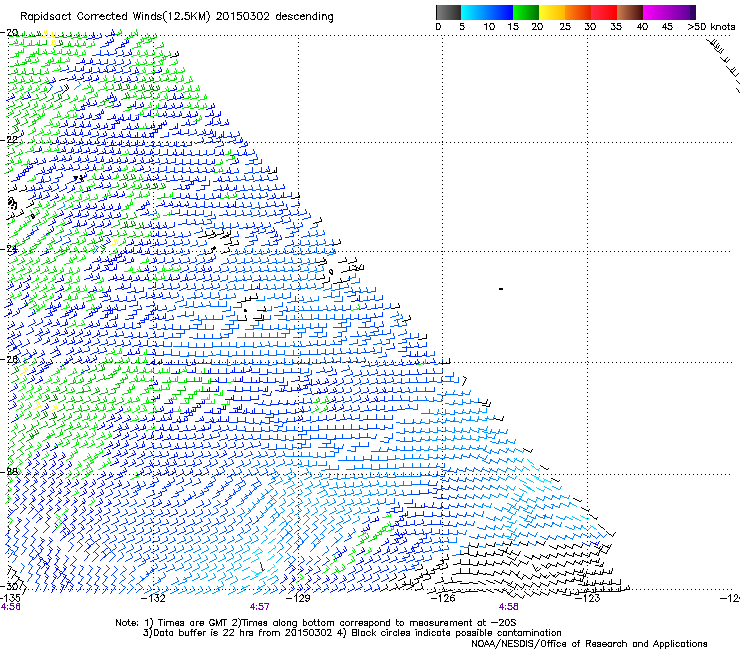Click the cyan 5-10 knots legend swatch
Screen dimensions: 740x650
pos(474,12)
